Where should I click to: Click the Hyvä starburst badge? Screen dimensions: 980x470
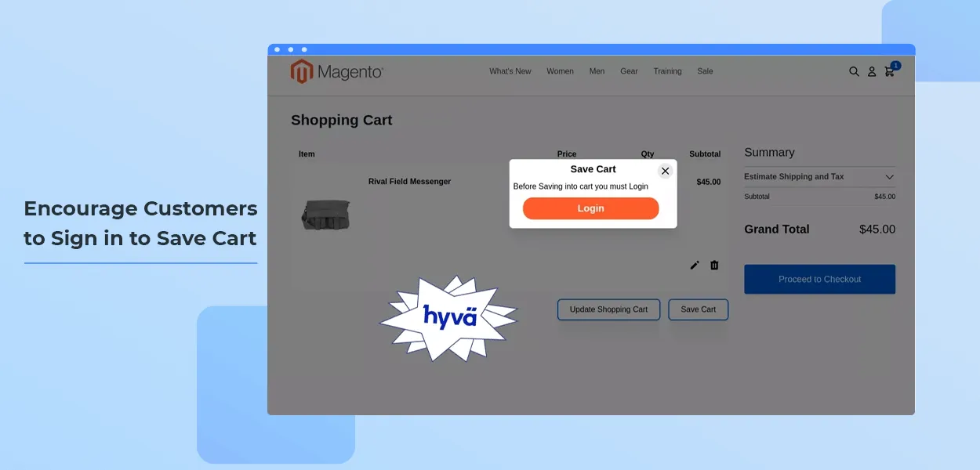tap(449, 316)
